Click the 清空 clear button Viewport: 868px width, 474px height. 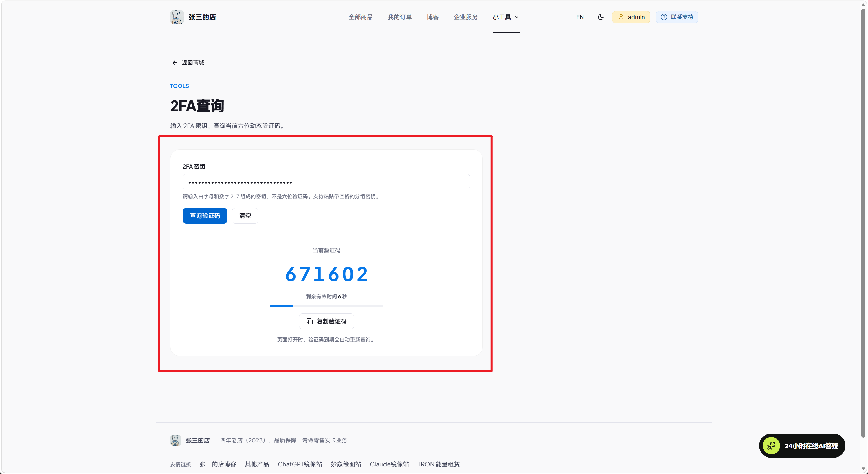[245, 215]
